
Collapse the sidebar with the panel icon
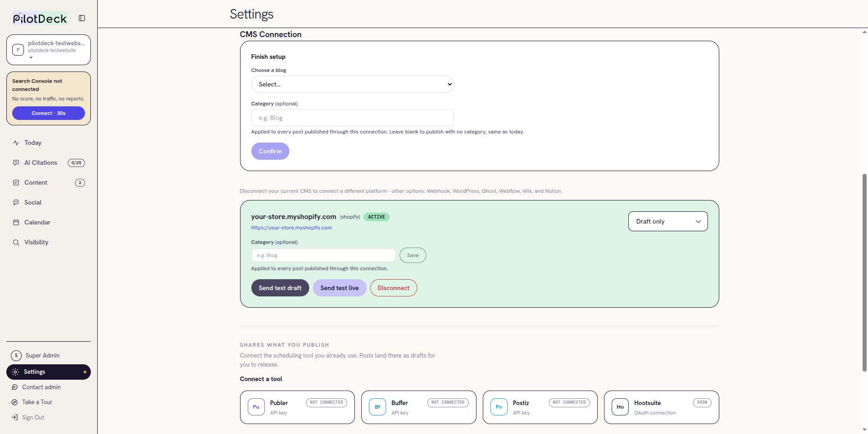point(82,18)
